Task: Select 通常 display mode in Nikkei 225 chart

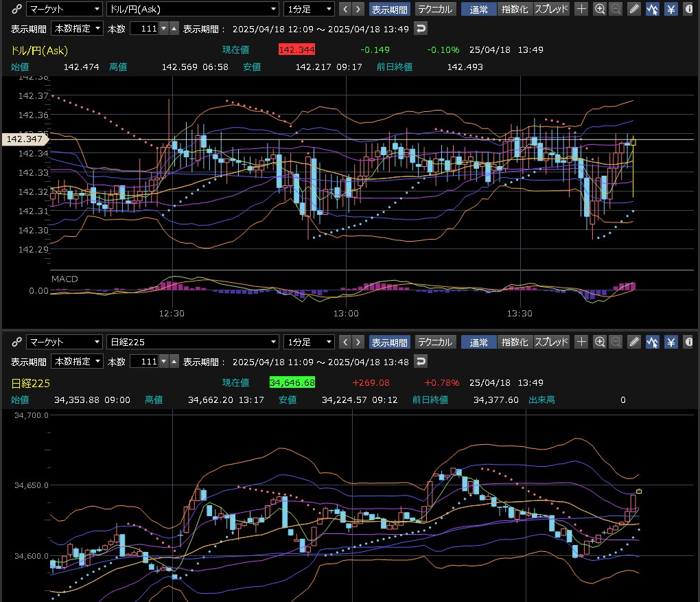Action: point(478,342)
